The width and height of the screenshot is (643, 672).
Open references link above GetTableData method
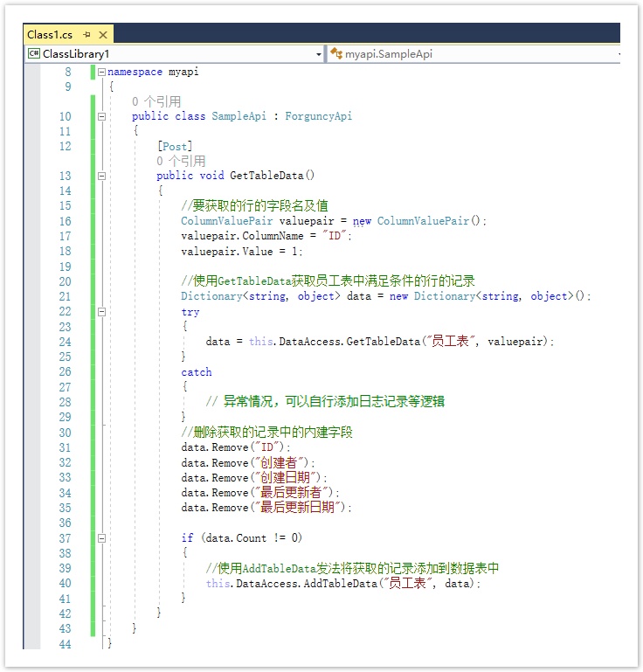click(x=181, y=161)
